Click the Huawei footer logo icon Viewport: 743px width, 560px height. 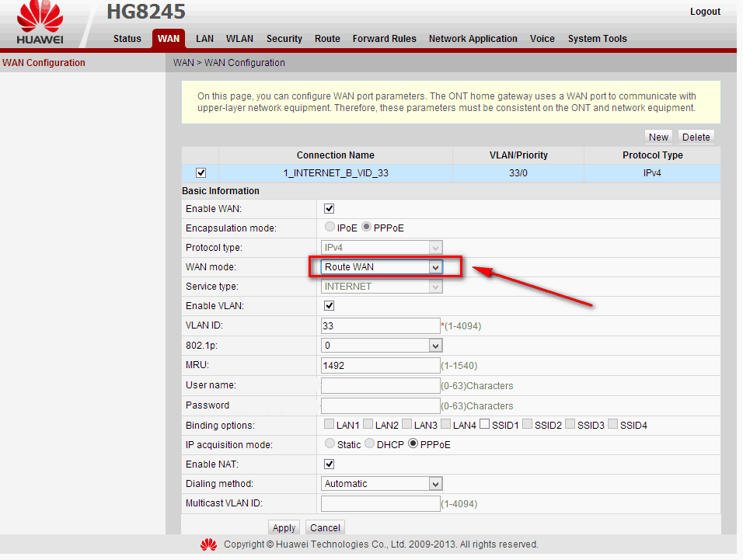tap(208, 544)
